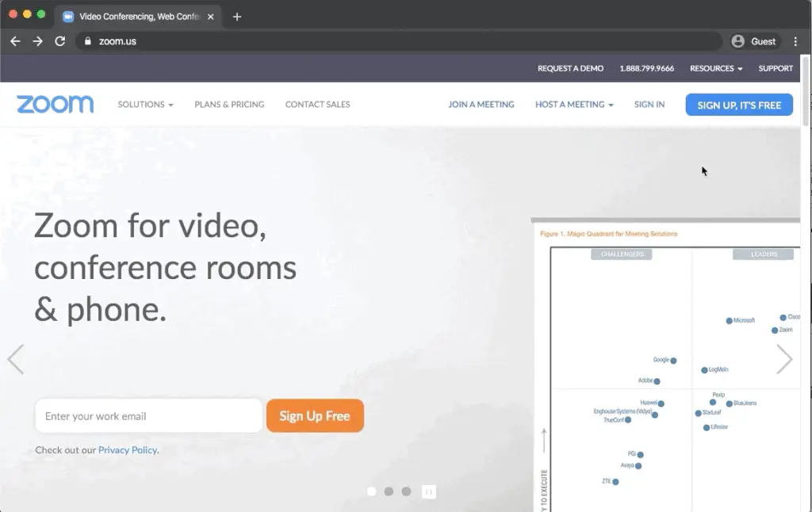The width and height of the screenshot is (812, 512).
Task: Show previous slide with left carousel arrow
Action: click(x=16, y=359)
